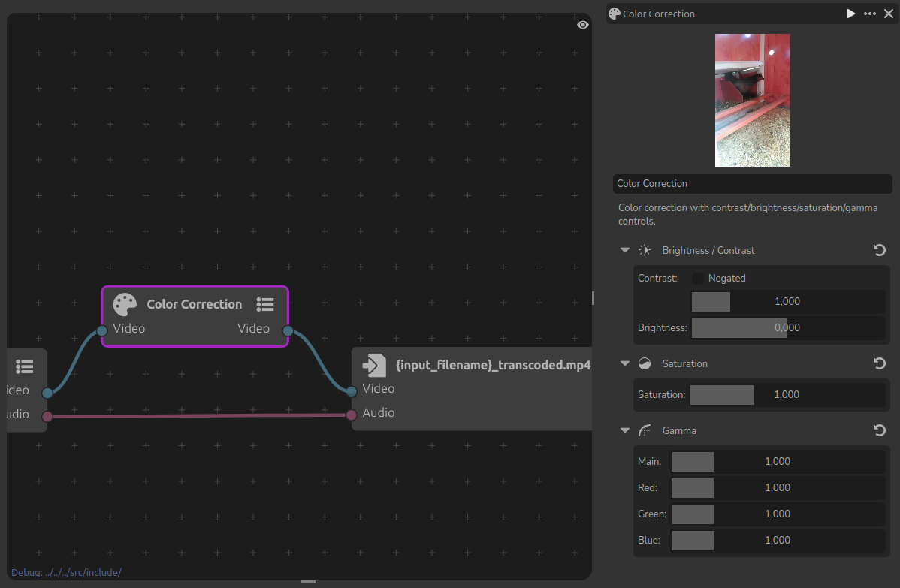
Task: Open the three-dots options menu
Action: pyautogui.click(x=870, y=14)
